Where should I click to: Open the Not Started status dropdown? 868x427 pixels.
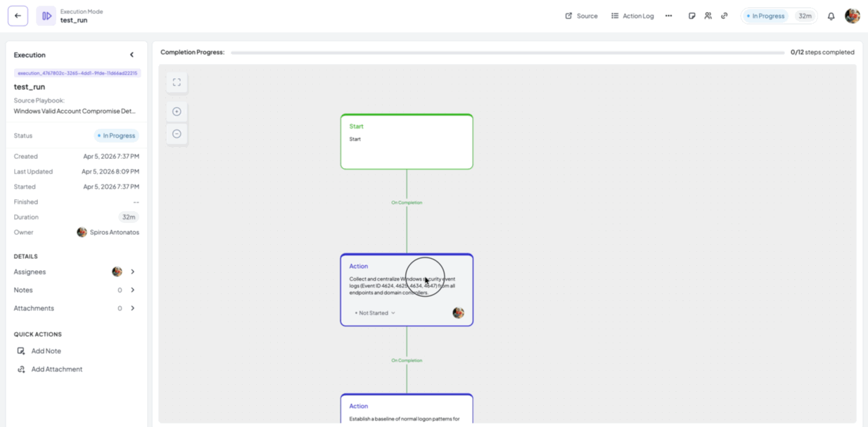373,312
